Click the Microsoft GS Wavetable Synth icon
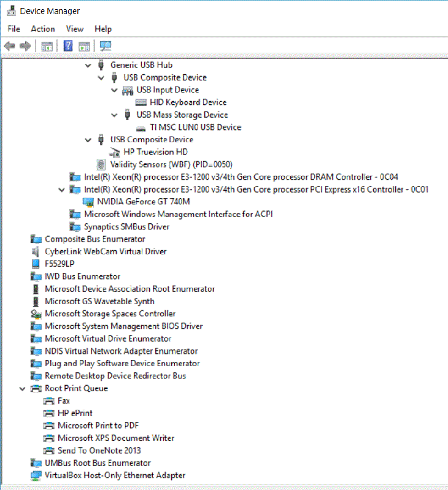The width and height of the screenshot is (448, 490). [36, 301]
